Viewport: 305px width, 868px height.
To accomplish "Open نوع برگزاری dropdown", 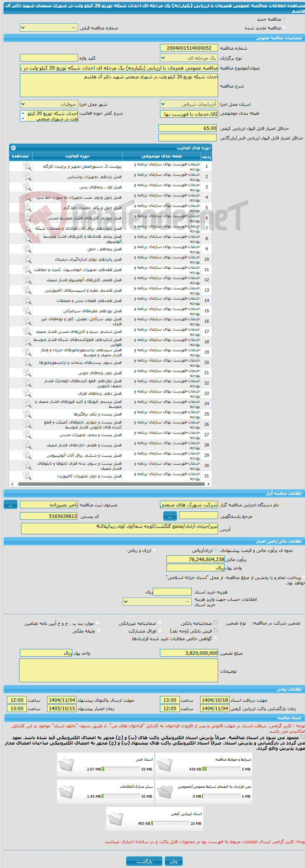I will tap(189, 58).
